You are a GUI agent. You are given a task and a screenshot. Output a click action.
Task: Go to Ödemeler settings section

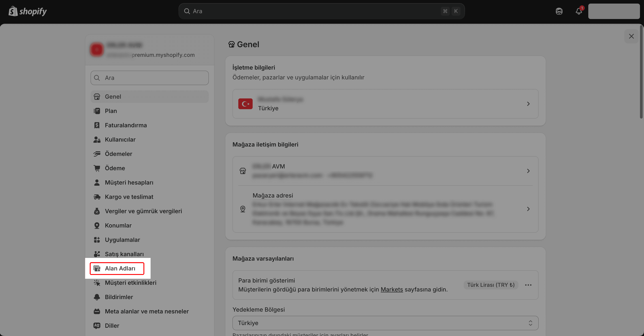(x=119, y=154)
